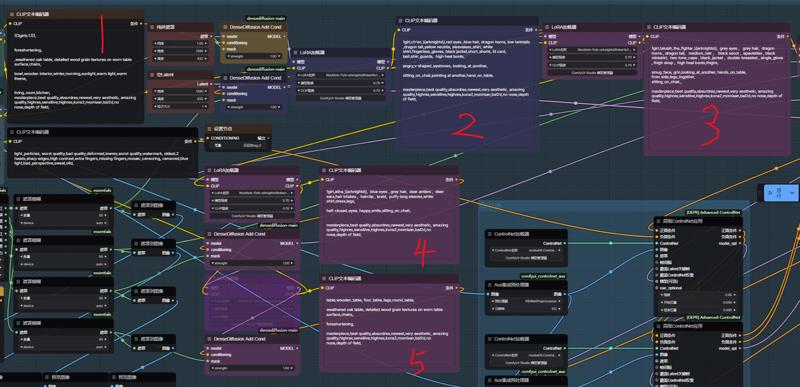The width and height of the screenshot is (800, 387).
Task: Click the densediffusion-main badge above the olive node
Action: pyautogui.click(x=266, y=18)
